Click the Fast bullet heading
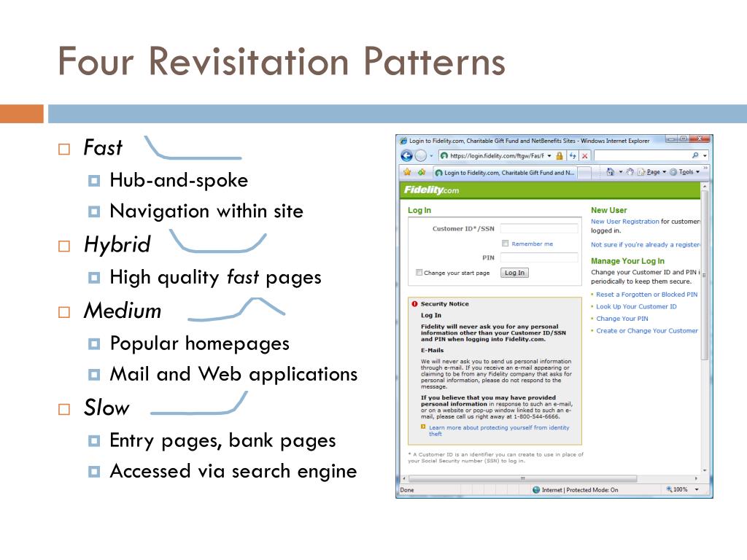The height and width of the screenshot is (560, 747). pos(103,147)
